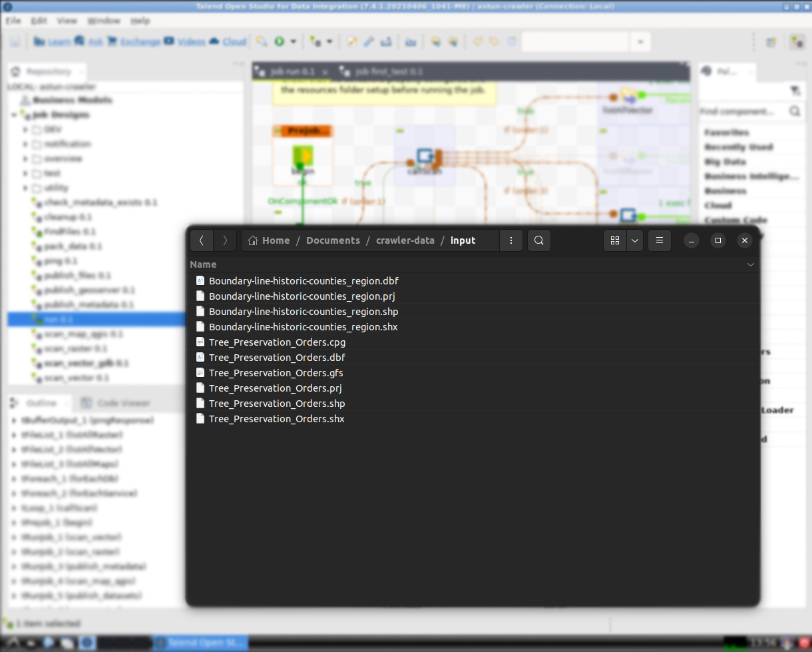The height and width of the screenshot is (652, 812).
Task: Open the Edit menu in Talend
Action: (x=39, y=21)
